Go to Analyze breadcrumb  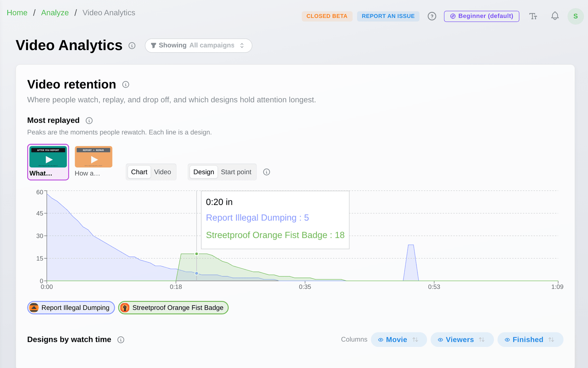point(55,13)
